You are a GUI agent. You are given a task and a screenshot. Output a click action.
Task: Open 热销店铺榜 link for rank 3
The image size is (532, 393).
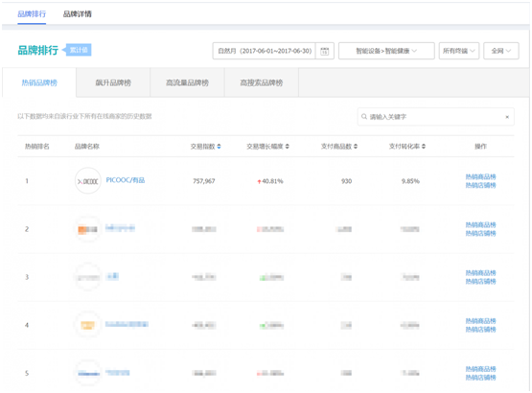tap(481, 282)
